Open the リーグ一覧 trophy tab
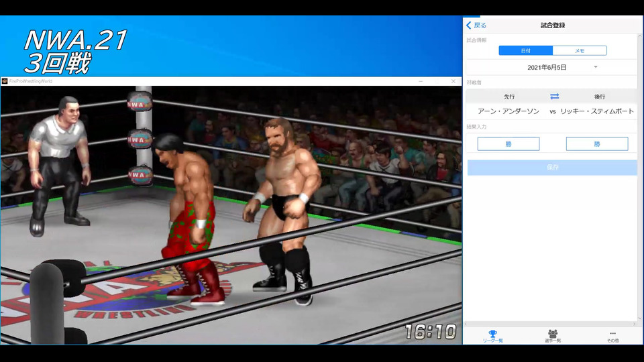Viewport: 644px width, 362px height. click(x=492, y=336)
